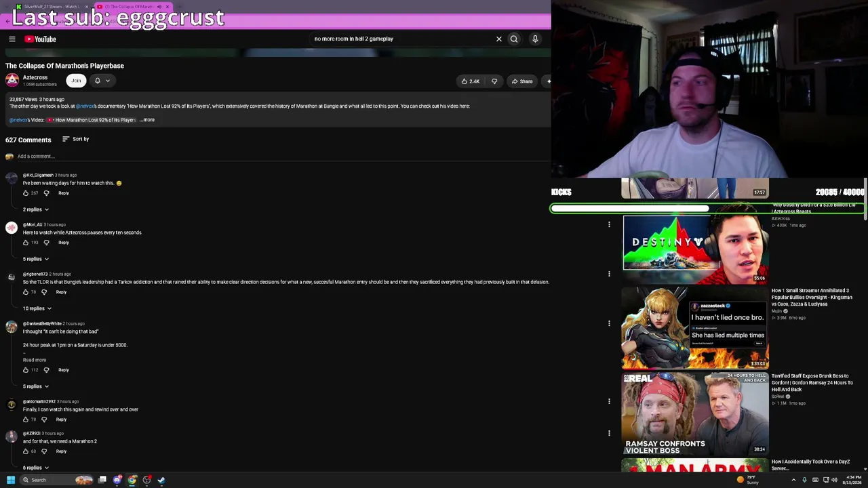Close The Collapse Of Marathon tab
Viewport: 868px width, 488px height.
coord(167,7)
